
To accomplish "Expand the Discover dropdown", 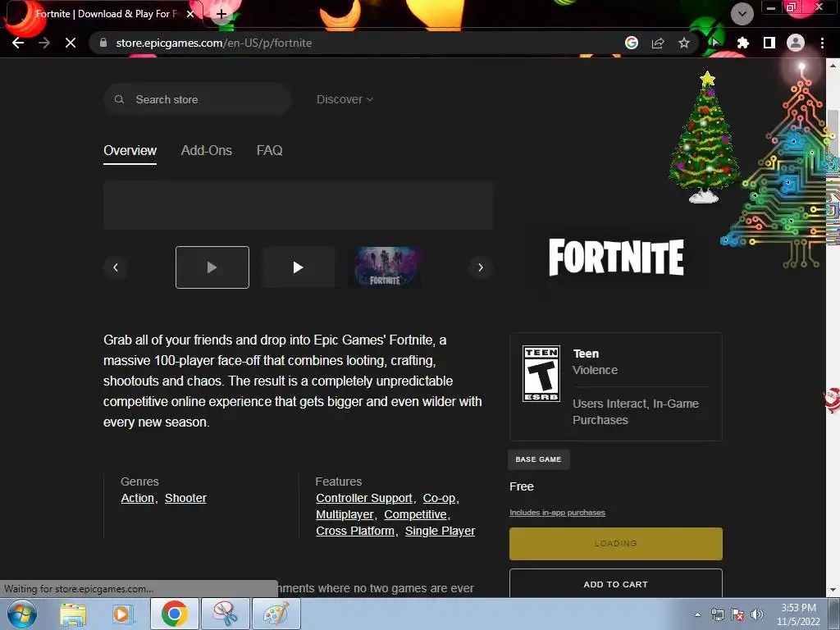I will [345, 99].
